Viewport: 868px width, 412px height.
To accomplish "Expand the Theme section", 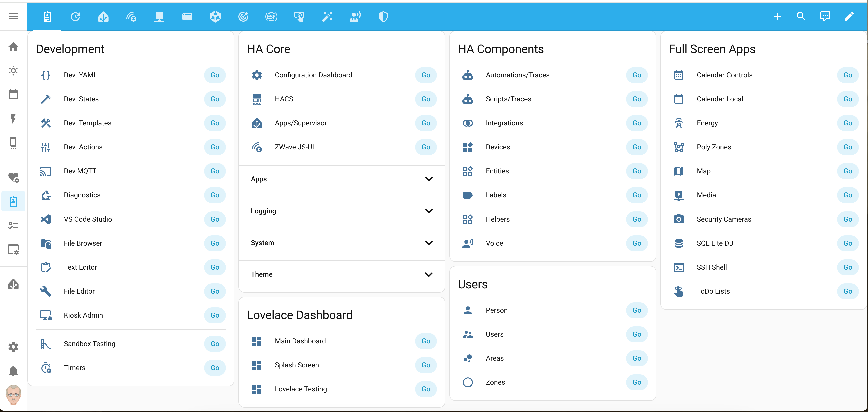I will 342,274.
